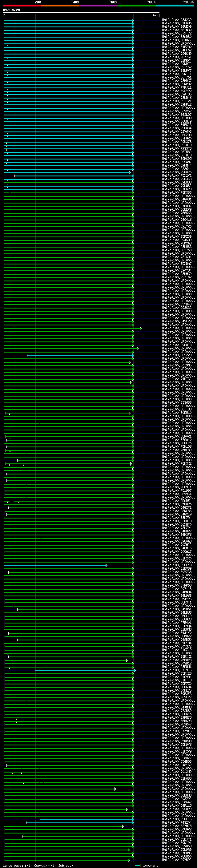Open hit UniRef100_B9FFY9
This screenshot has height=868, width=197.
pos(177,565)
